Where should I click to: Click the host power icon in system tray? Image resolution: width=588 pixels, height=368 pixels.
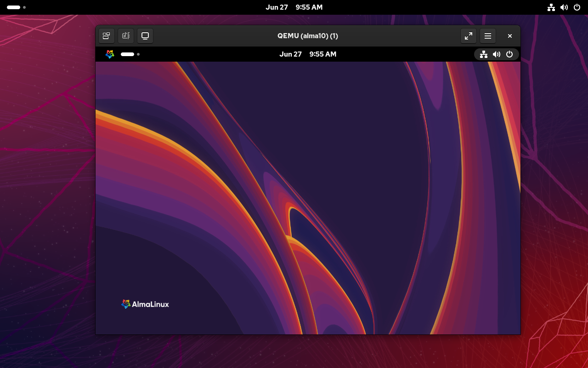click(x=577, y=7)
